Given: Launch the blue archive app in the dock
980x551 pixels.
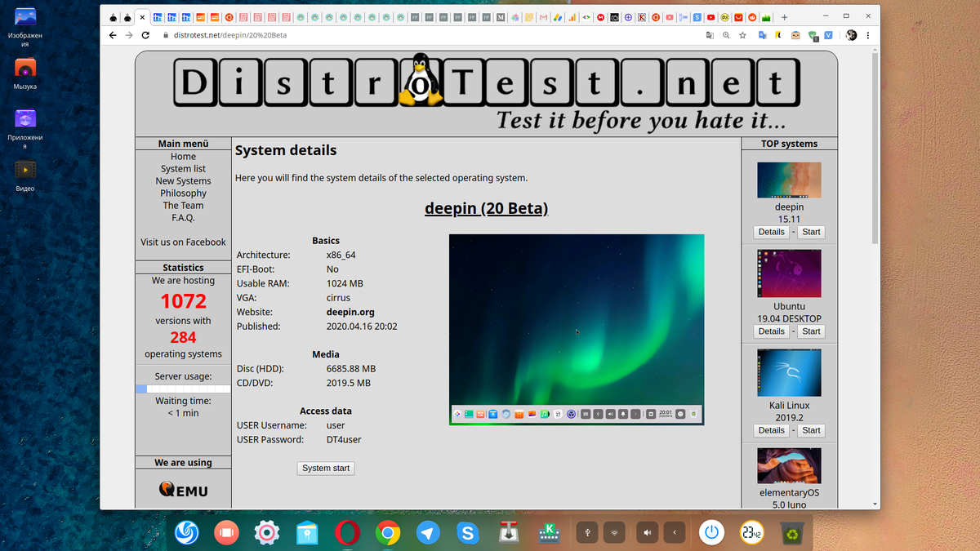Looking at the screenshot, I should [x=307, y=533].
